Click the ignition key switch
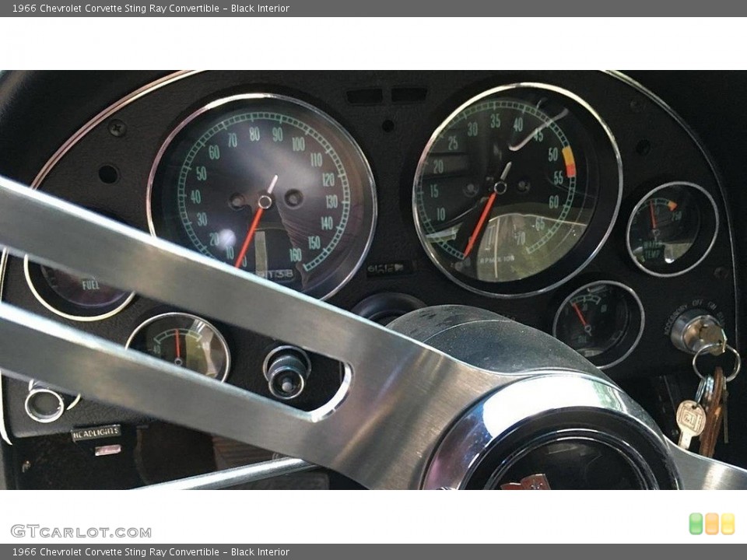The image size is (747, 560). pos(698,331)
